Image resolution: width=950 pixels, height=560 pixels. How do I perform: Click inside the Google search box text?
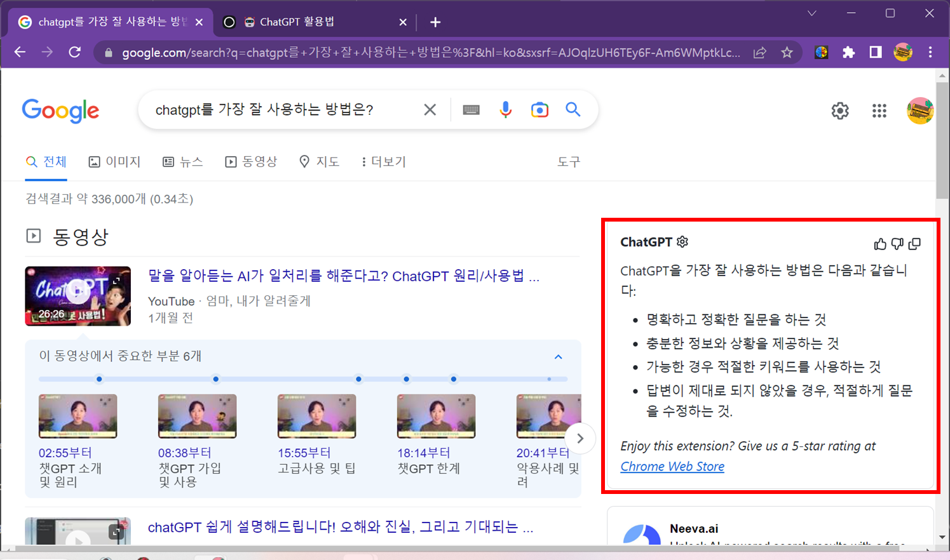264,110
